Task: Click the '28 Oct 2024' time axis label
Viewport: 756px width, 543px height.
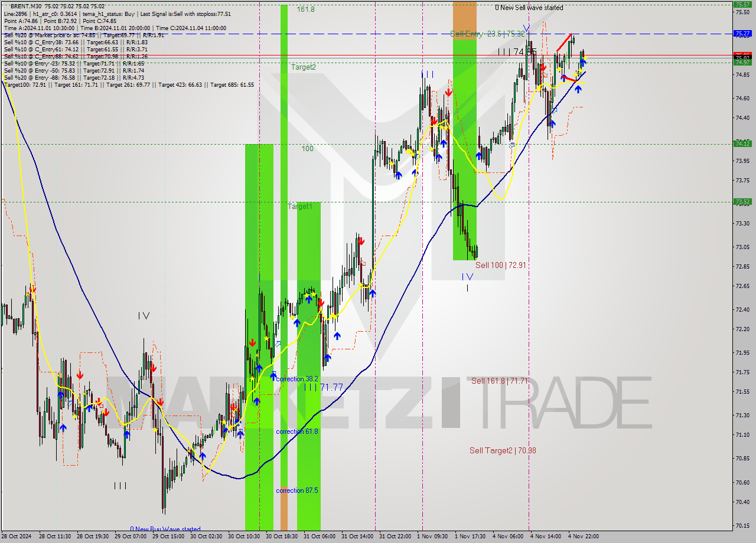Action: pos(16,537)
